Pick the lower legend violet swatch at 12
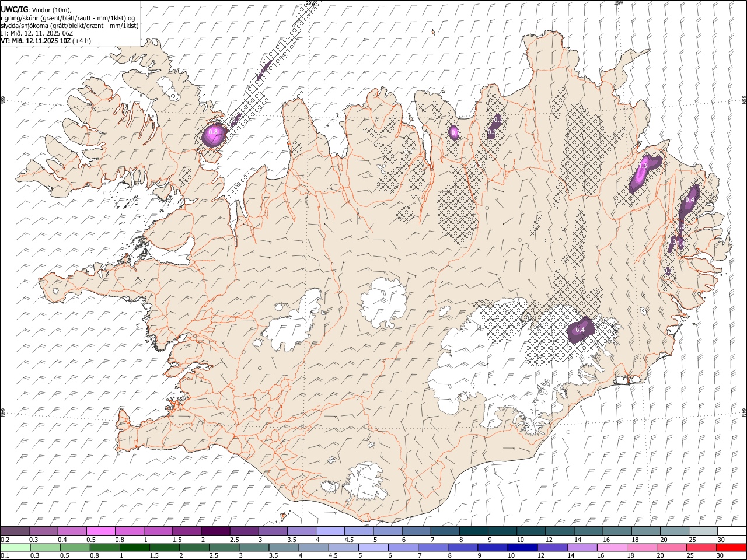Viewport: 747px width, 560px height. (x=552, y=547)
